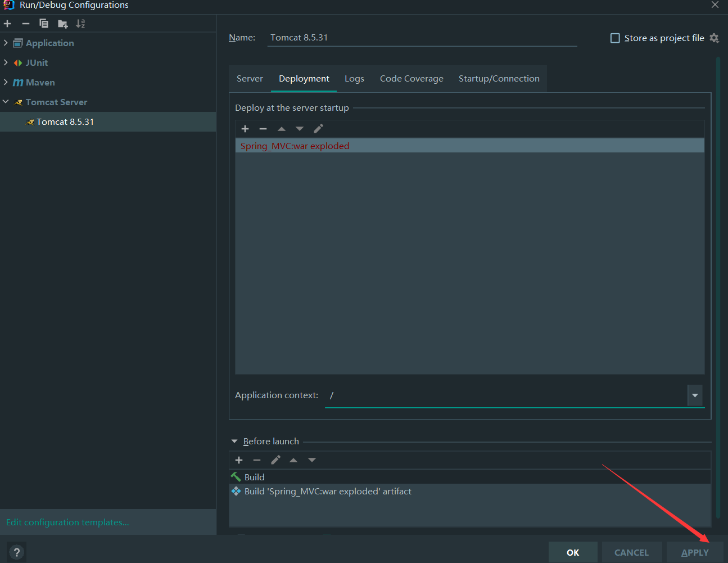
Task: Copy configuration icon in left toolbar
Action: (44, 24)
